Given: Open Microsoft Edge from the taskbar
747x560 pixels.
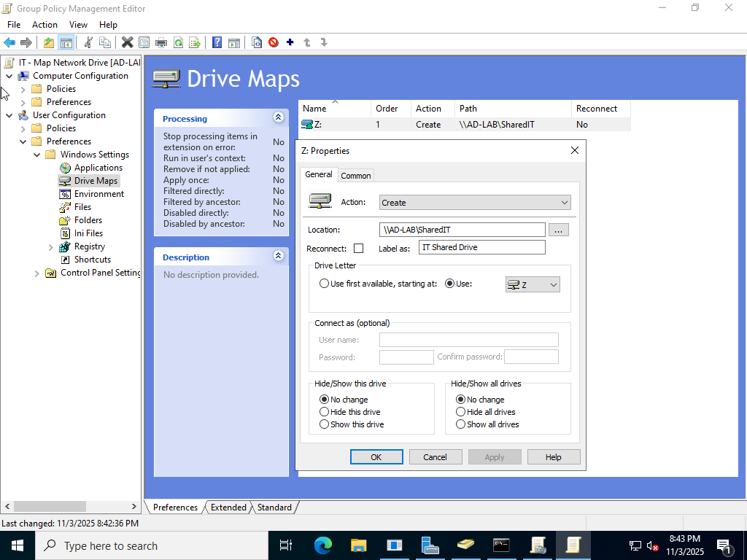Looking at the screenshot, I should (x=322, y=545).
